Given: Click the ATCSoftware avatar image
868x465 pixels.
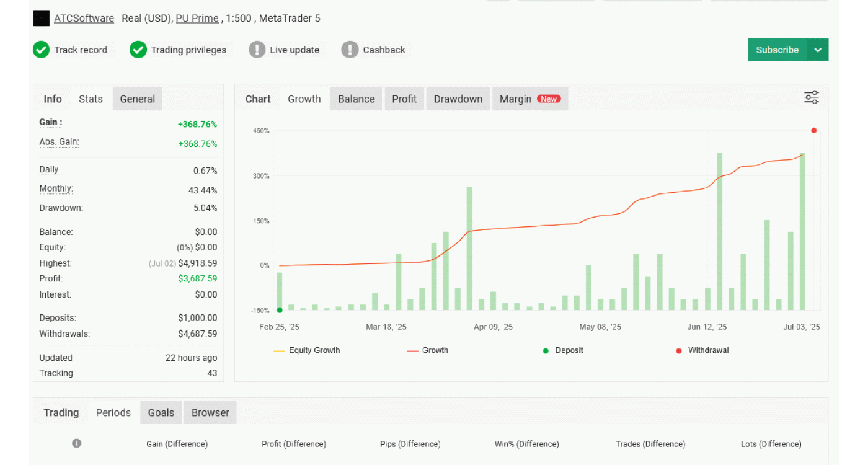Looking at the screenshot, I should click(x=41, y=19).
